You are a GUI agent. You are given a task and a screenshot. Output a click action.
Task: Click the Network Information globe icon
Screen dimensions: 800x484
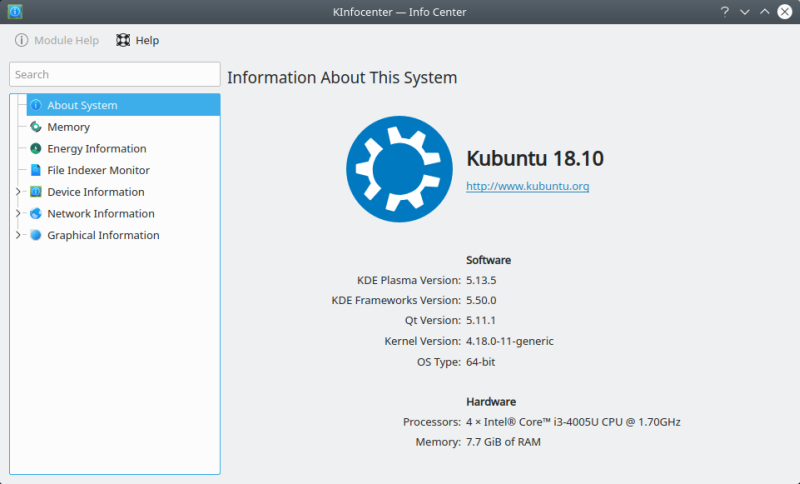pyautogui.click(x=36, y=213)
